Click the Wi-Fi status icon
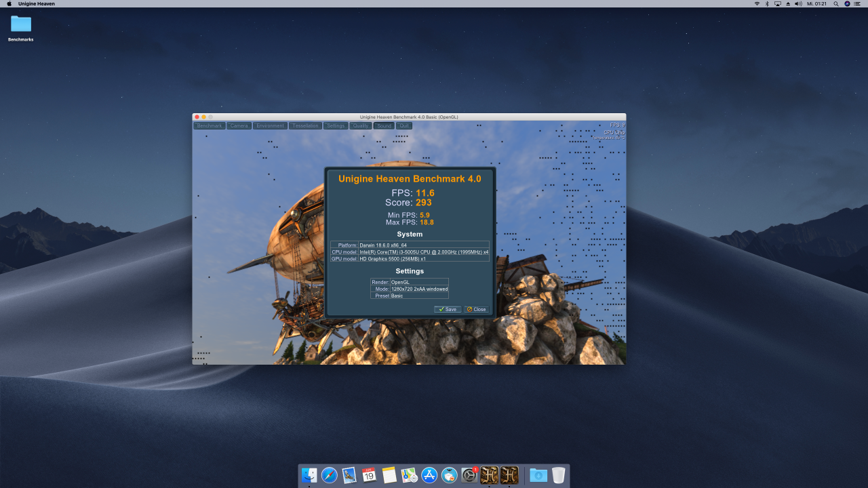 point(757,4)
